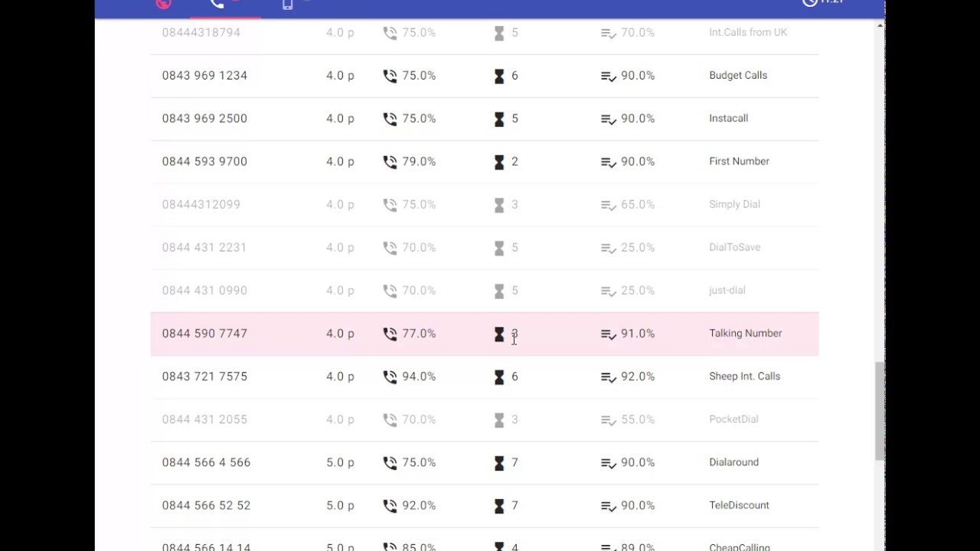Open the globe tab in top bar
This screenshot has height=551, width=980.
[x=163, y=4]
